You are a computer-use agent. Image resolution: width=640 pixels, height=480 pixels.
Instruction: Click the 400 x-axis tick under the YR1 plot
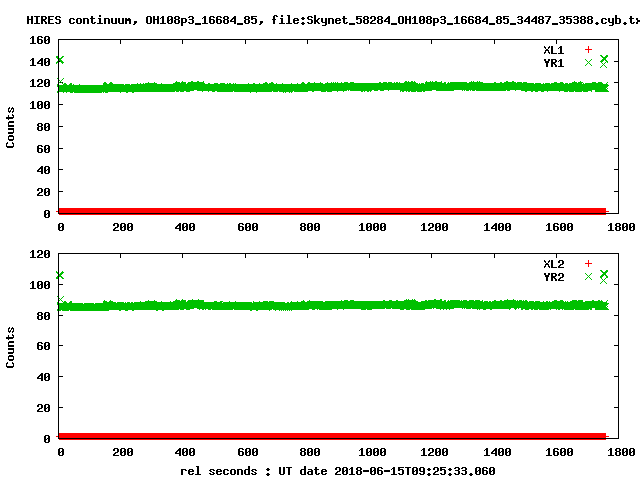185,227
